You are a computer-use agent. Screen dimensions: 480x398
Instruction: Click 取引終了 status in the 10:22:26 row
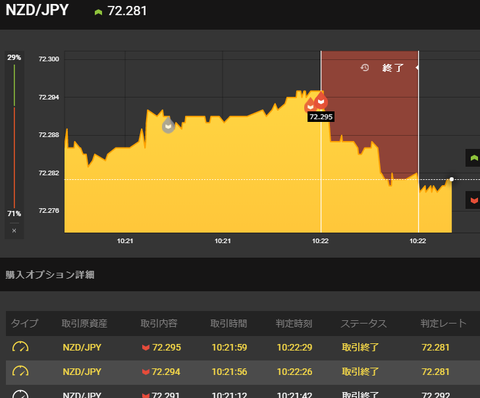tap(360, 372)
